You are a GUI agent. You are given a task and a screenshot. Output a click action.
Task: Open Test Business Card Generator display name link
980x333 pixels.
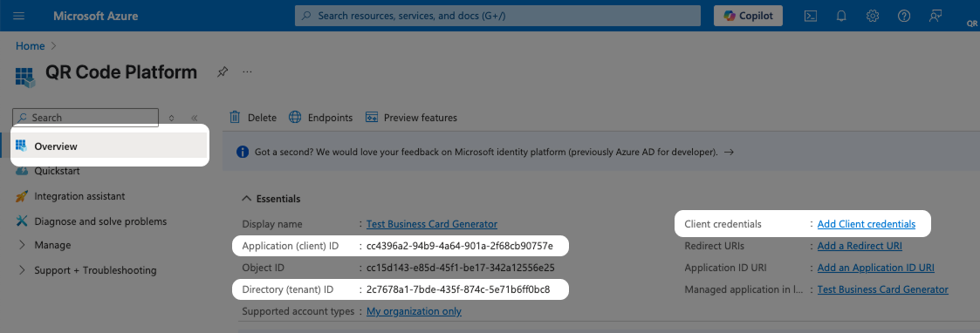point(432,224)
